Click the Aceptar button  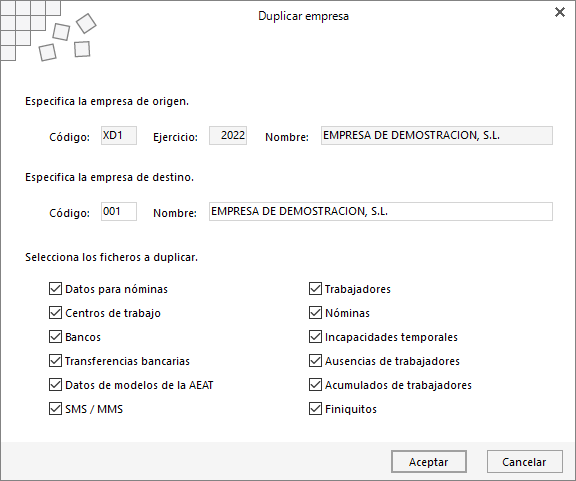click(x=429, y=462)
